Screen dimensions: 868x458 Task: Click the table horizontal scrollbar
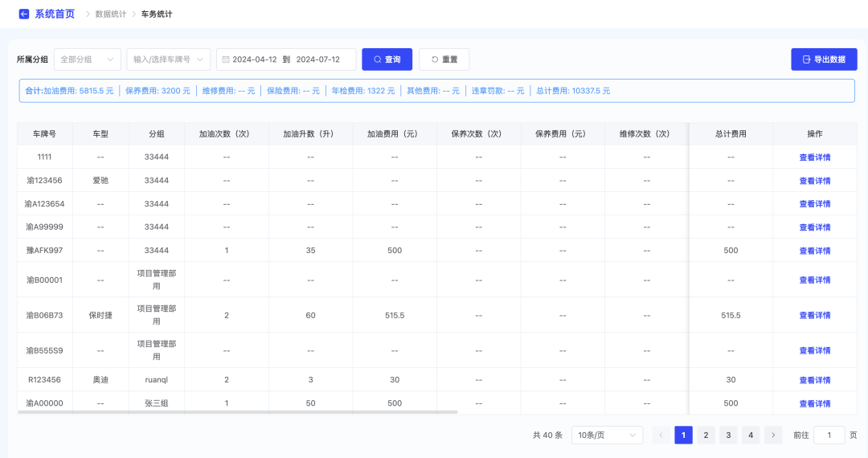point(237,412)
